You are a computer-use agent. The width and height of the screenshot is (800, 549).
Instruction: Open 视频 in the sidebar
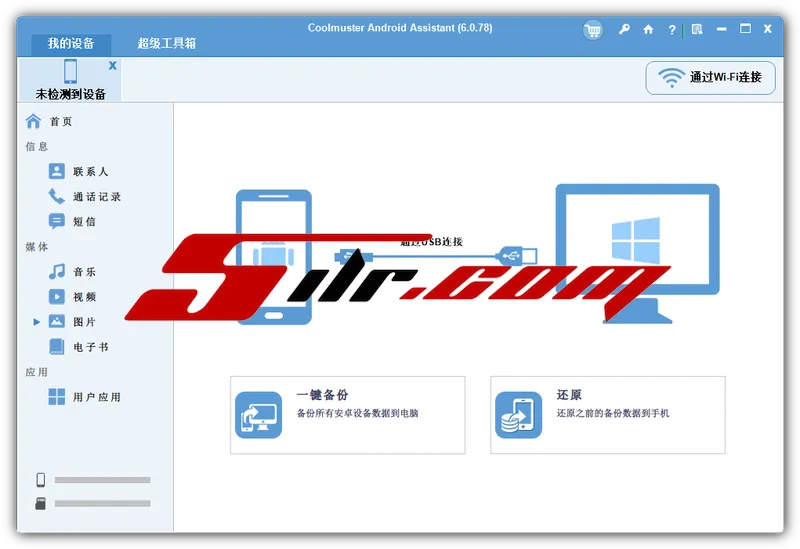tap(84, 296)
